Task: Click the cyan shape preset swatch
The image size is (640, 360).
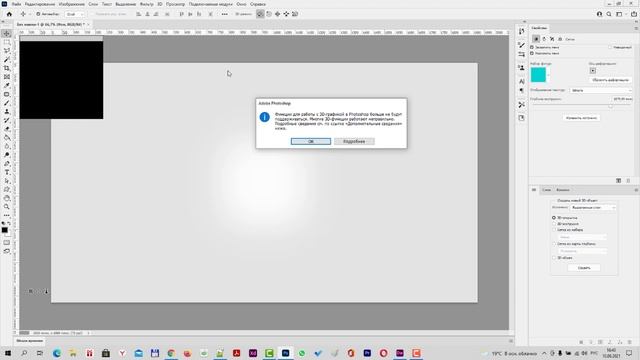Action: pyautogui.click(x=538, y=75)
